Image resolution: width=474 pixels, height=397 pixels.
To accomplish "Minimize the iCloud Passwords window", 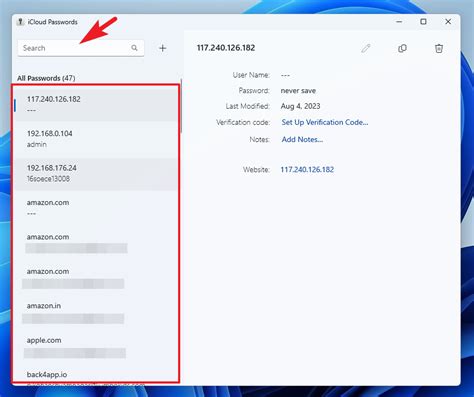I will (399, 22).
